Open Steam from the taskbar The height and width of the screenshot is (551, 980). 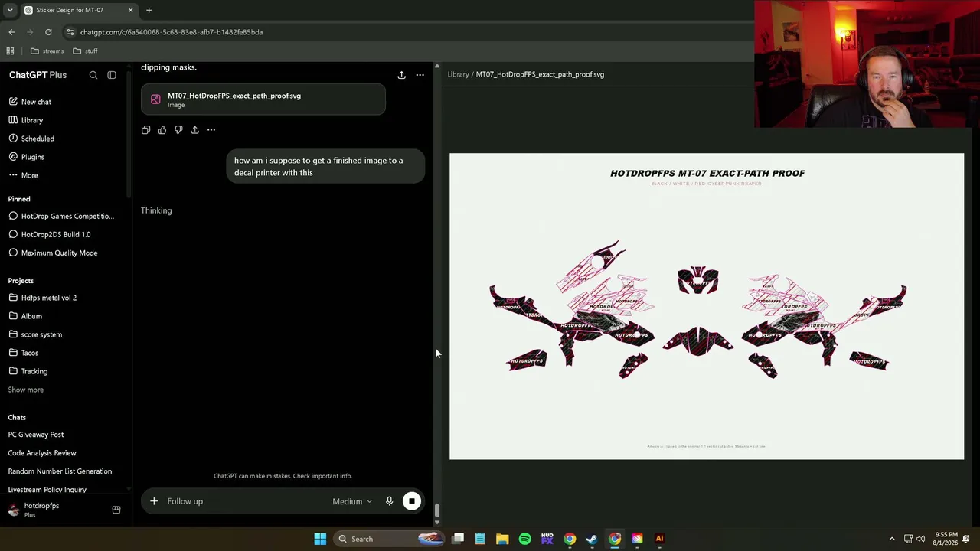(592, 539)
